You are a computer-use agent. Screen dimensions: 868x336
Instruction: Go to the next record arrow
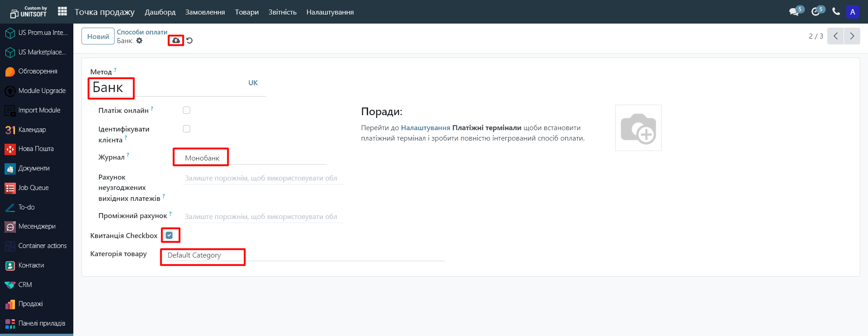(x=852, y=36)
